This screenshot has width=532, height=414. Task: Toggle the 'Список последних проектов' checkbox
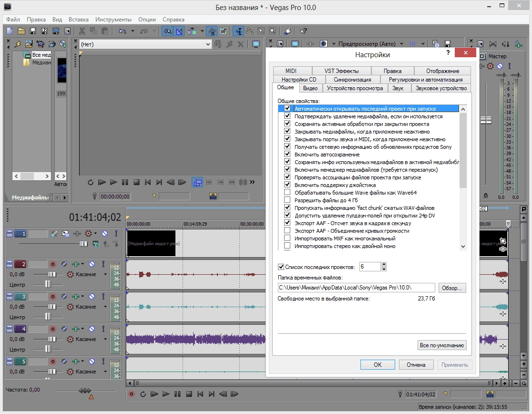[x=281, y=267]
